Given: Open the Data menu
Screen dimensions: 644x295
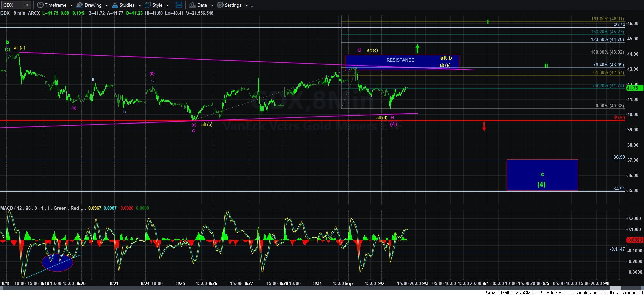Looking at the screenshot, I should pyautogui.click(x=201, y=5).
